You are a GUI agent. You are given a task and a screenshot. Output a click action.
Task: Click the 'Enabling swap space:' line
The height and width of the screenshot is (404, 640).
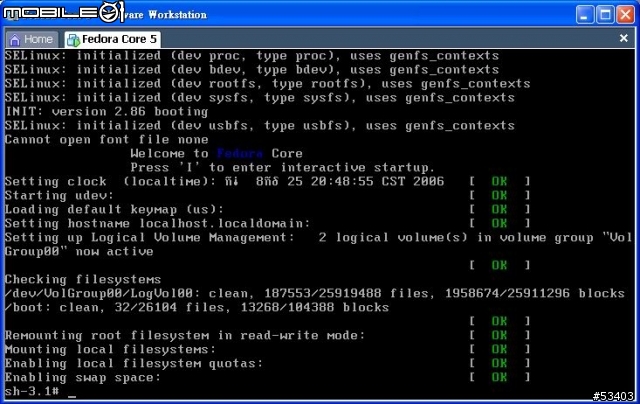(83, 377)
